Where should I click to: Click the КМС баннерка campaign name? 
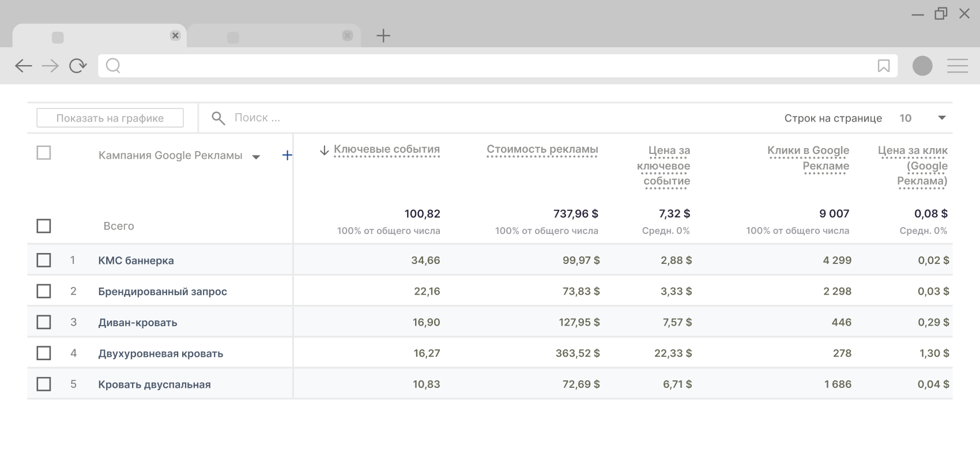(x=136, y=261)
